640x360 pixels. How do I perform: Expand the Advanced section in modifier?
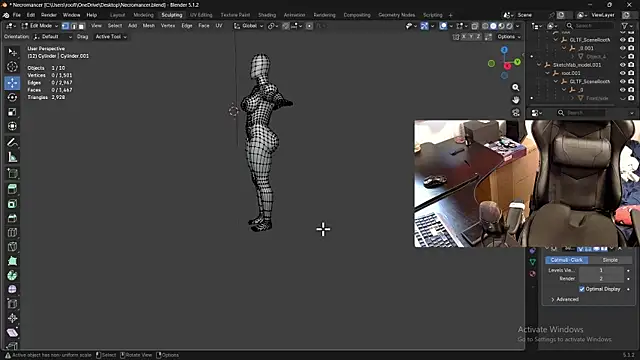tap(564, 299)
